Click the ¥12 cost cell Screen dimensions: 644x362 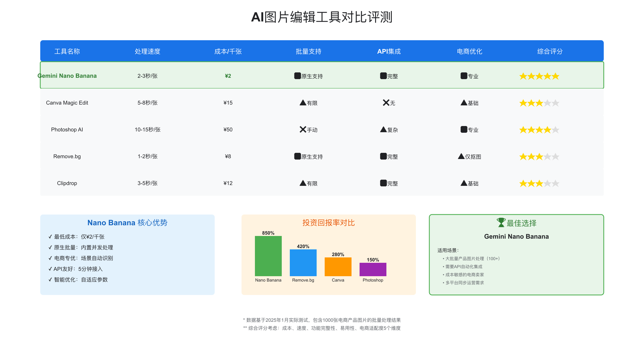(x=228, y=183)
